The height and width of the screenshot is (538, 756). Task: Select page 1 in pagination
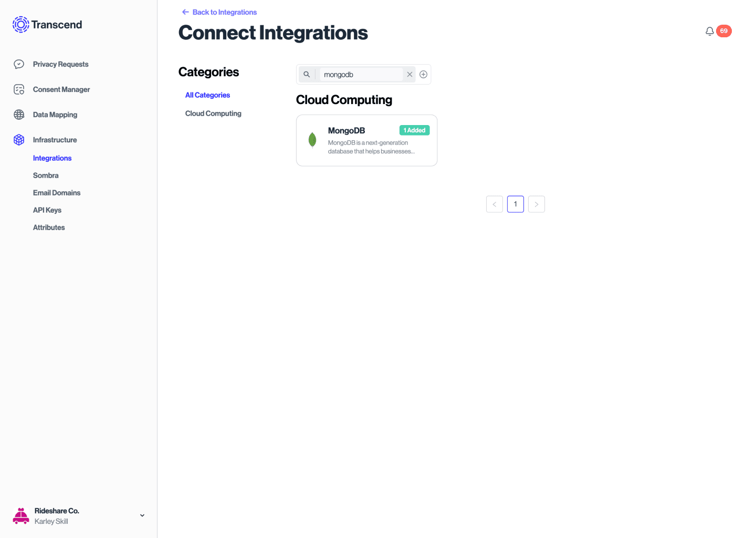(516, 204)
